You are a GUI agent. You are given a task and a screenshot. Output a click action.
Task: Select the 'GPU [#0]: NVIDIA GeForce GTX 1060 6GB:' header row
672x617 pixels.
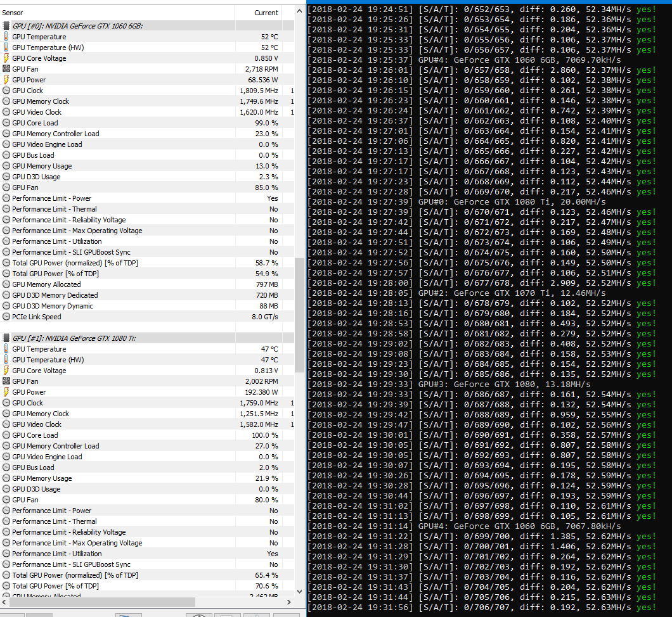(147, 26)
